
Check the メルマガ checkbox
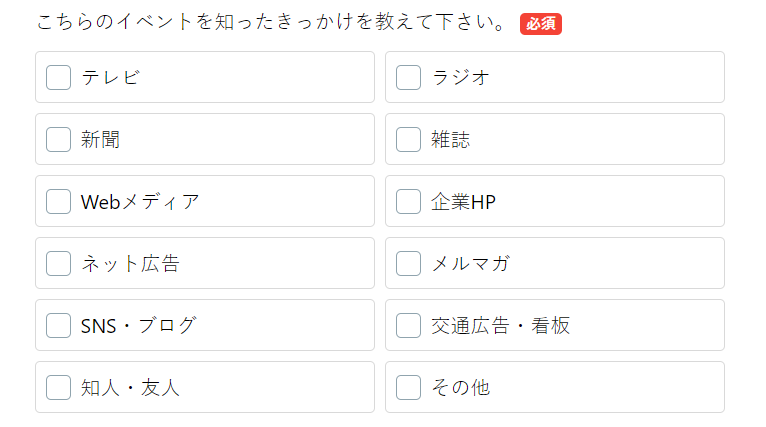click(408, 263)
